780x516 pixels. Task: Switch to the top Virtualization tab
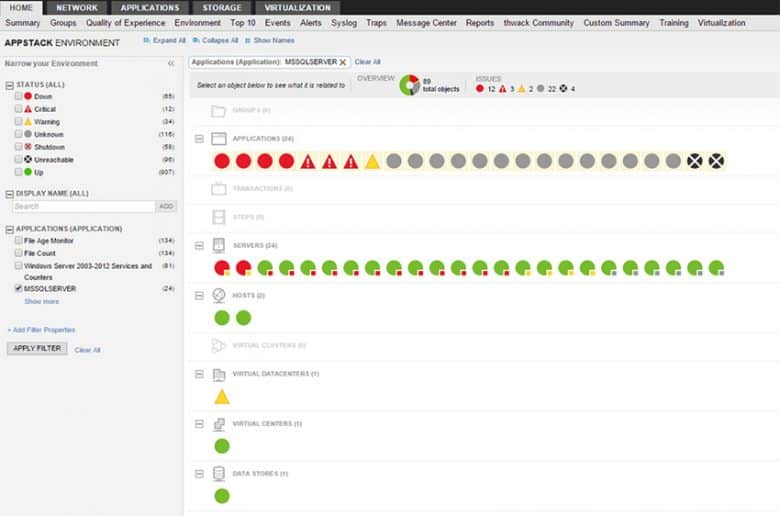click(x=297, y=7)
